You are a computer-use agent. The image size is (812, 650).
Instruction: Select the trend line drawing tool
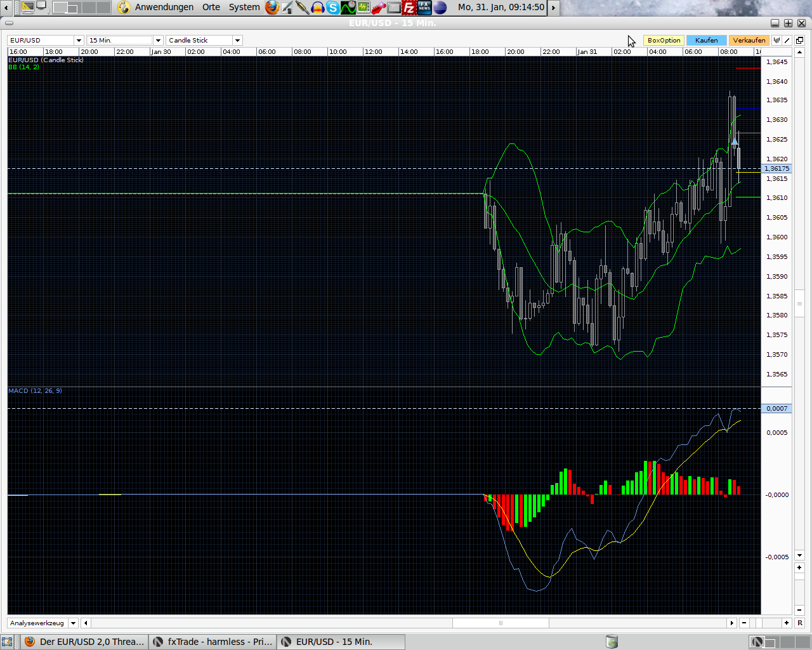pyautogui.click(x=785, y=40)
